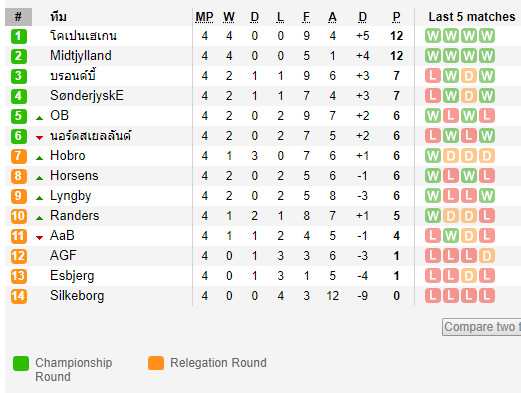Viewport: 521px width, 393px height.
Task: Click AaB's red down arrow indicator
Action: (39, 238)
